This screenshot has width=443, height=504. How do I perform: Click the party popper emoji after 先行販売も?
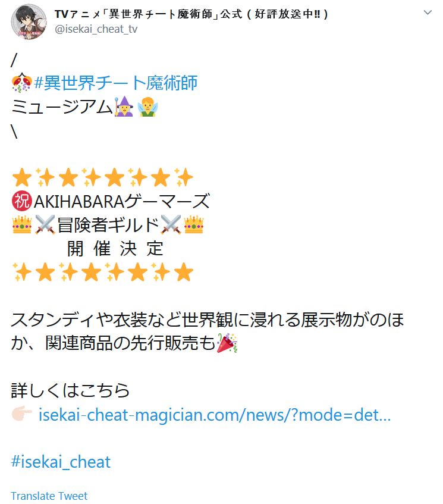[227, 343]
